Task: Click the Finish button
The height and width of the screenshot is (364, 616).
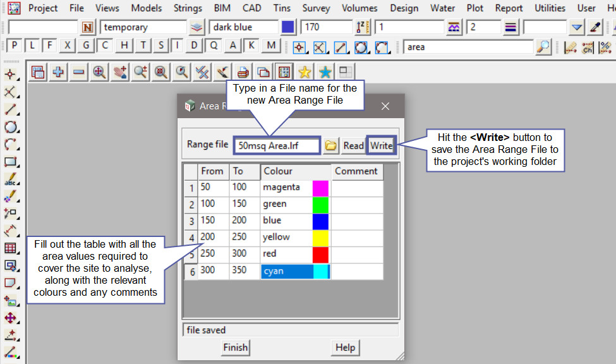Action: tap(235, 348)
